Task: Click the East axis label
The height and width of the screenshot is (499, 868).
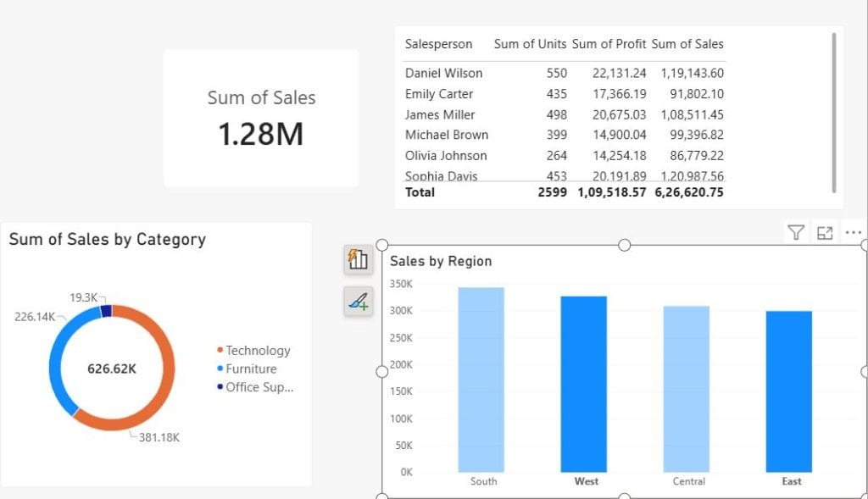Action: pos(792,481)
